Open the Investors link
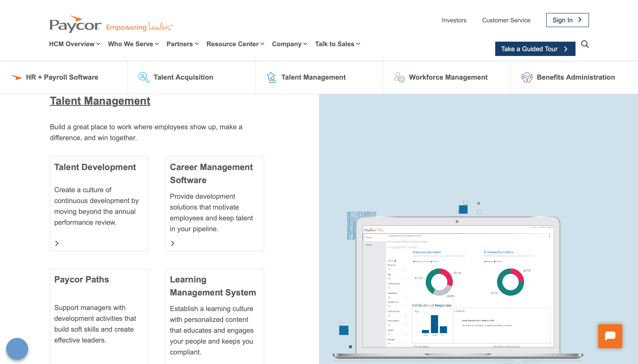The image size is (638, 364). (x=454, y=20)
